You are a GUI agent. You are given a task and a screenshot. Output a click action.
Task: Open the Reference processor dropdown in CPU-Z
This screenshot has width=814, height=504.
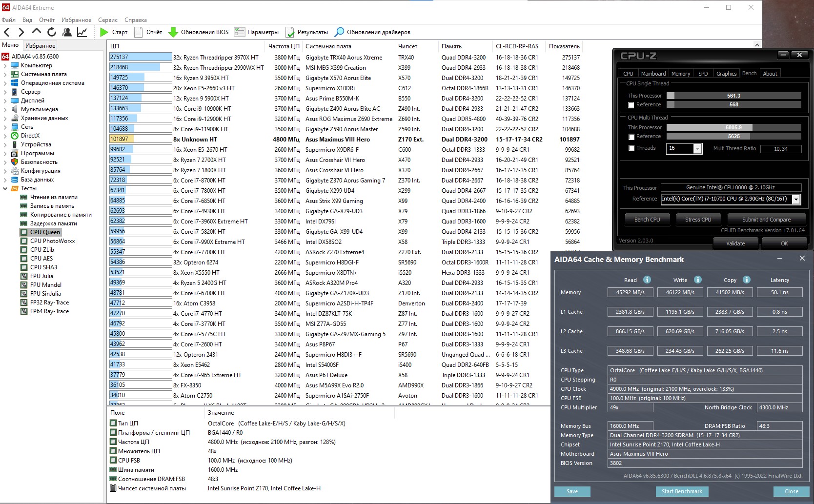[796, 199]
